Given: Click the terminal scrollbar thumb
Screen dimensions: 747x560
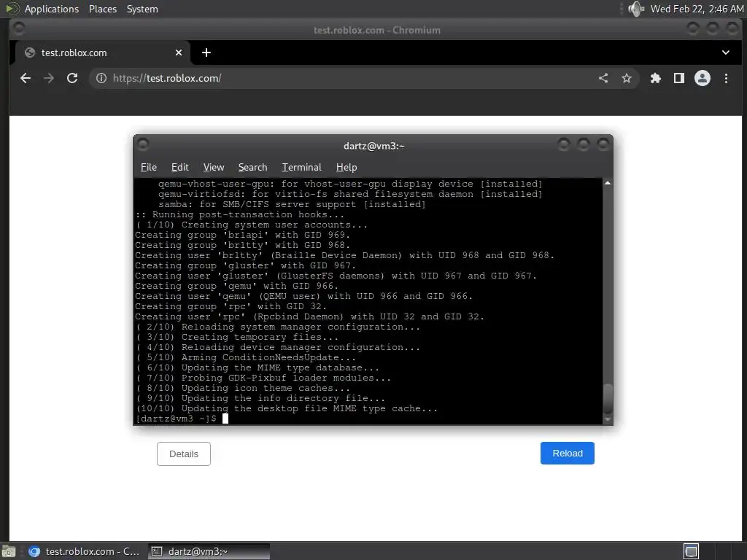Looking at the screenshot, I should coord(608,399).
